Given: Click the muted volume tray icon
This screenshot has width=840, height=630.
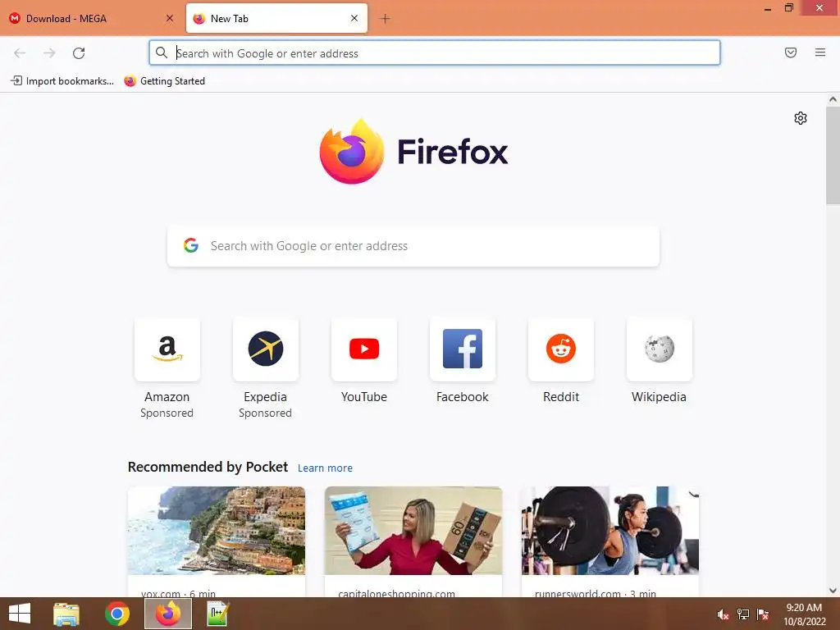Looking at the screenshot, I should point(724,614).
